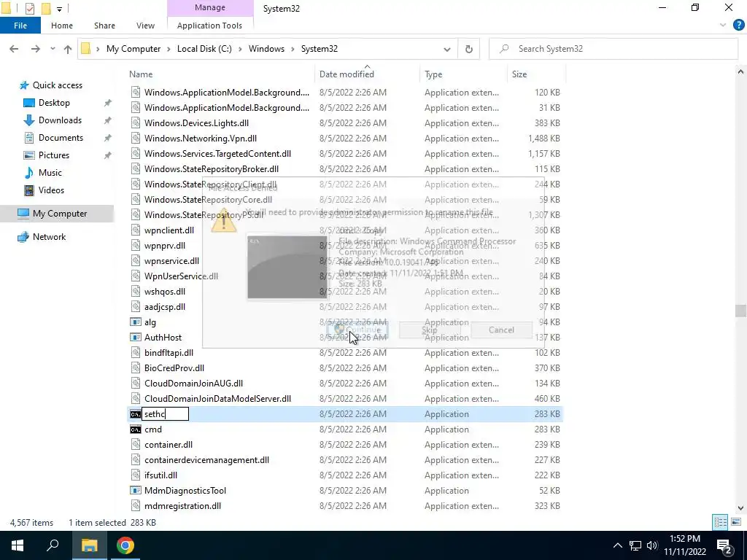747x560 pixels.
Task: Select BioCredProv.dll in the list
Action: point(174,368)
